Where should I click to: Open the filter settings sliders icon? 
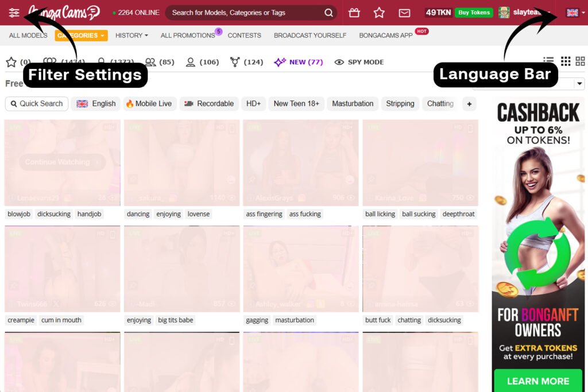[14, 13]
